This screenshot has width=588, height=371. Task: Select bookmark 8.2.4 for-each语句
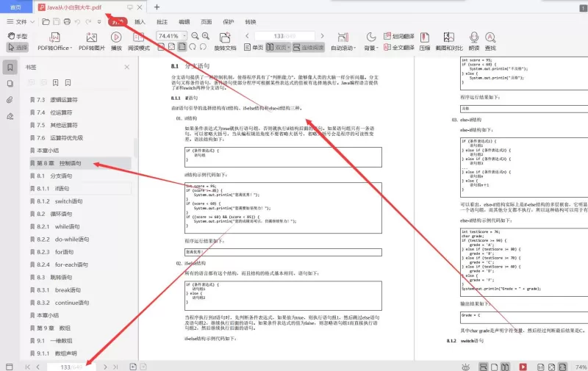click(x=80, y=264)
